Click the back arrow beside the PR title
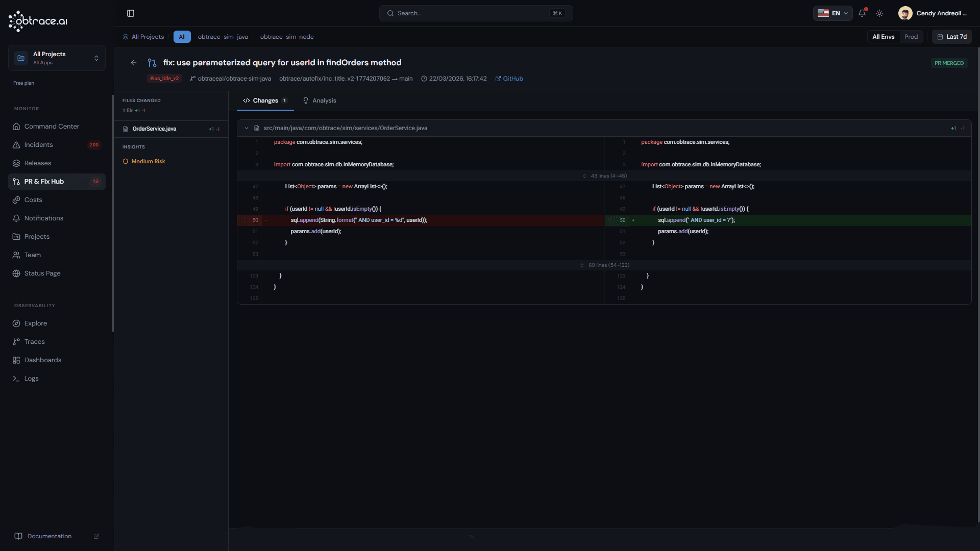 tap(134, 63)
